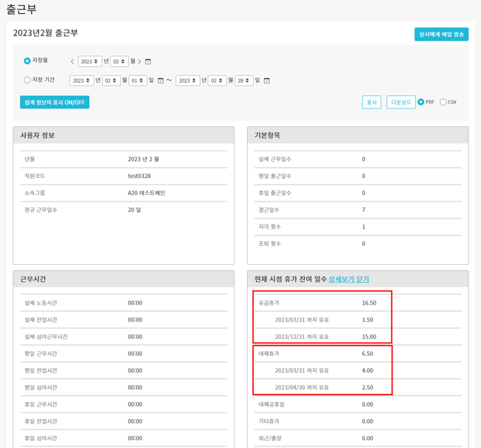The height and width of the screenshot is (448, 481).
Task: Choose CSV download format
Action: tap(443, 102)
